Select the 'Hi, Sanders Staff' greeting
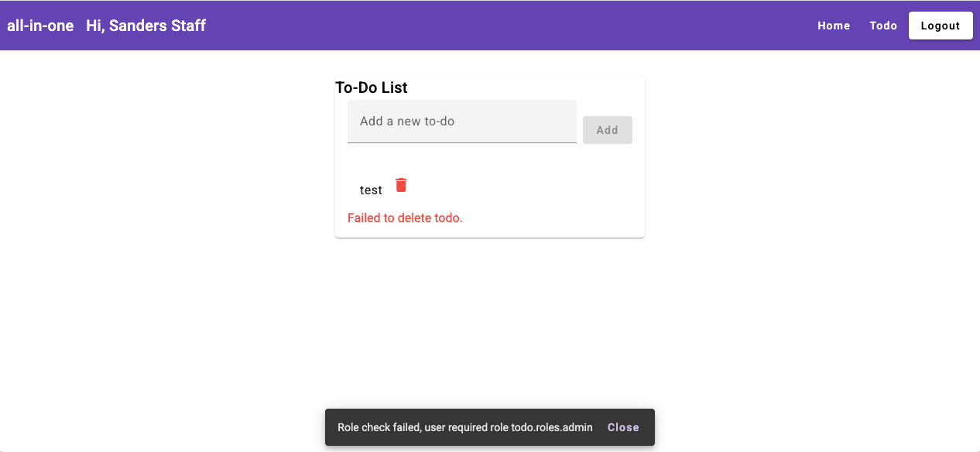The height and width of the screenshot is (452, 980). point(146,26)
